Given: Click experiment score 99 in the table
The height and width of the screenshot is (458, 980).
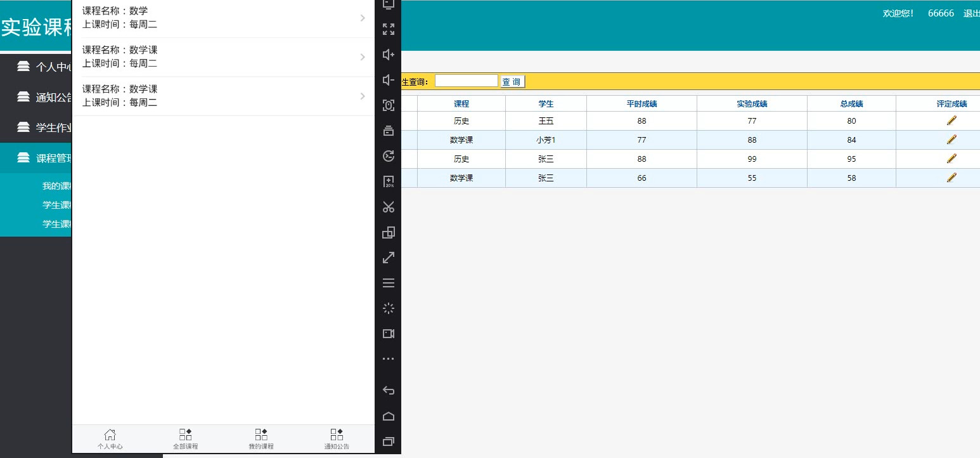Looking at the screenshot, I should click(x=752, y=159).
